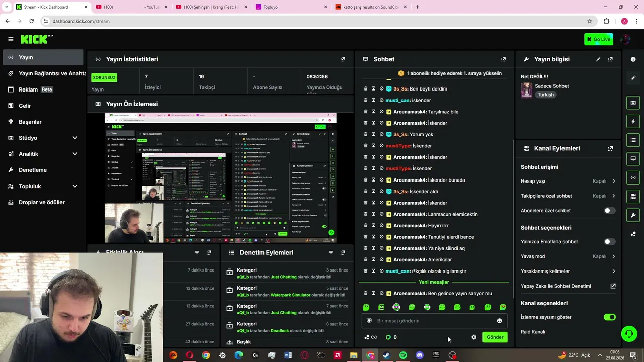Pop out the Denetim Eylemleri panel
Screen dimensions: 644x362
343,253
